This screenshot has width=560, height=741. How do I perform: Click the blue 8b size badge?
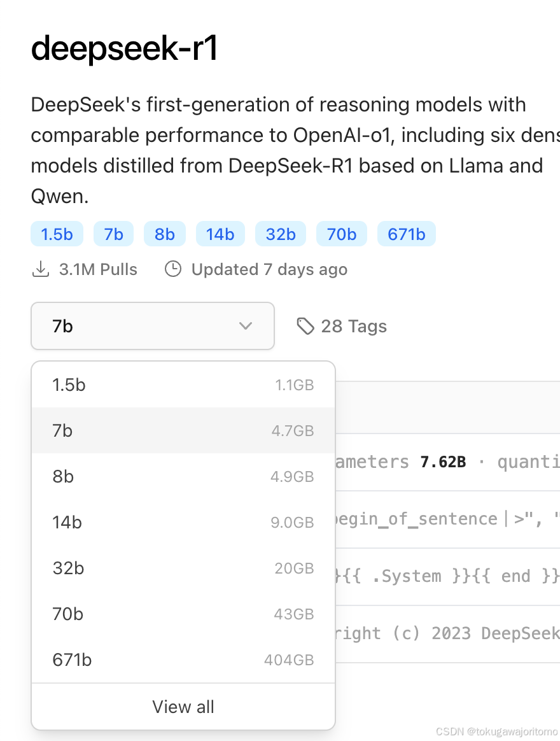click(x=164, y=234)
